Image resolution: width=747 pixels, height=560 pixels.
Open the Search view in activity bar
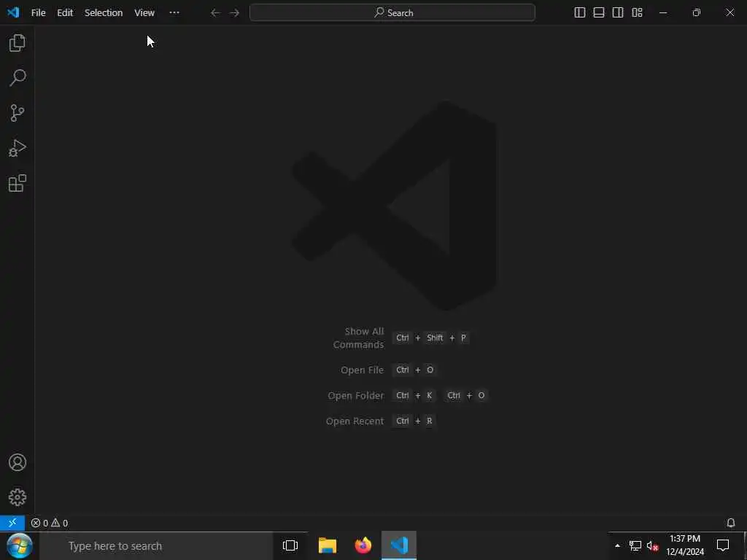[18, 77]
